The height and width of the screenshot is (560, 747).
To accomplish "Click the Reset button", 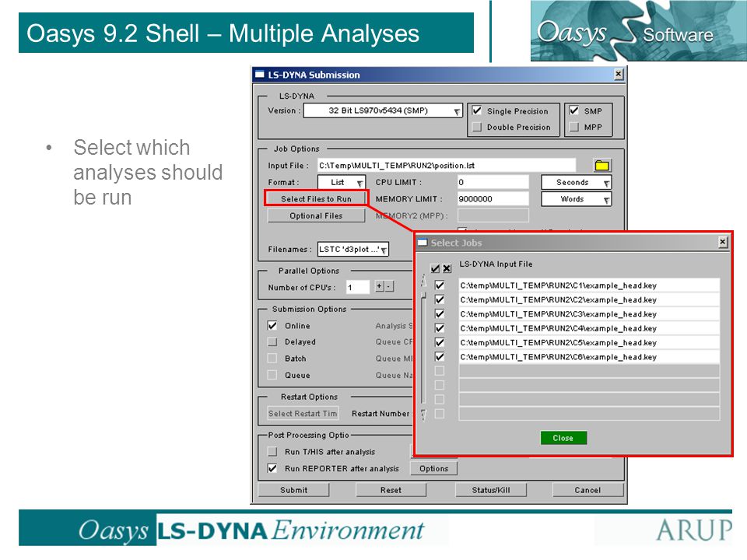I will coord(391,490).
